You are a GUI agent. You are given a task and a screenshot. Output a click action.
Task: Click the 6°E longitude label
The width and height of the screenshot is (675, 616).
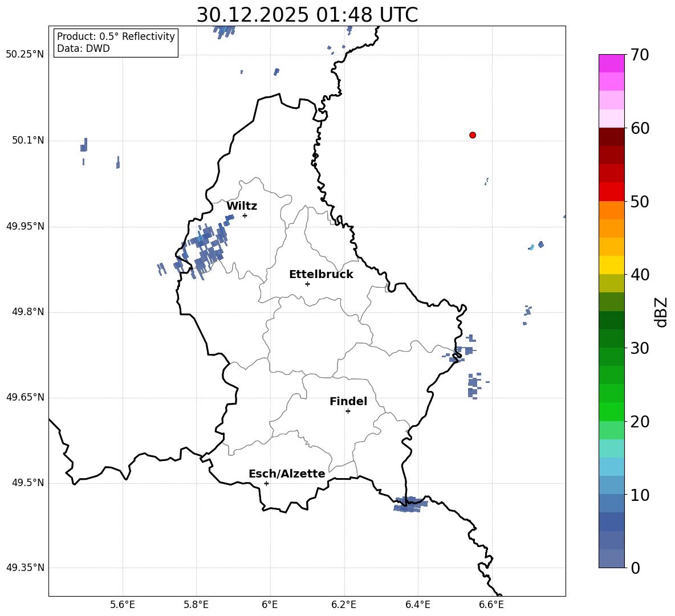[x=270, y=605]
